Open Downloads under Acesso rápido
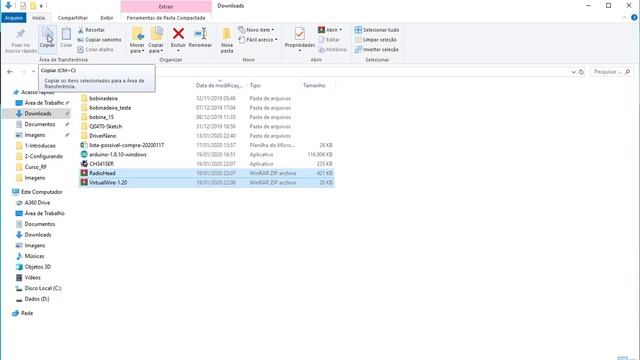Screen dimensions: 640x360 click(38, 113)
